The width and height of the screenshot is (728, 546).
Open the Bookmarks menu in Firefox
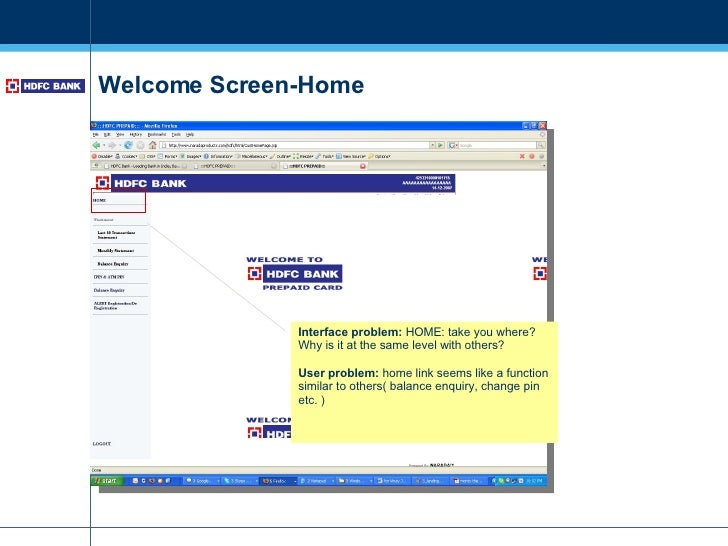(156, 135)
